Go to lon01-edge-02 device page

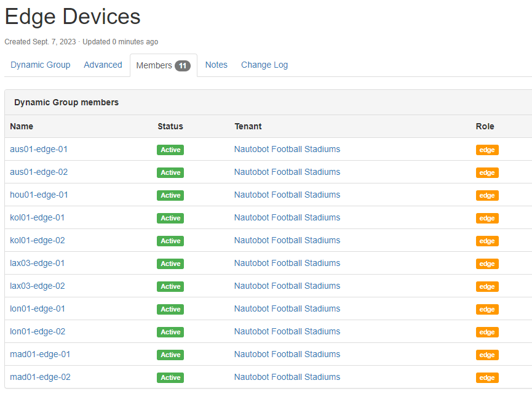pos(38,331)
